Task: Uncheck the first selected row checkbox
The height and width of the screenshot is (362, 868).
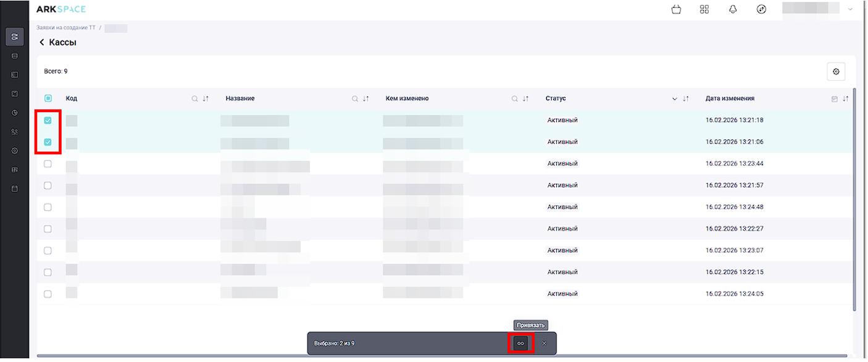Action: click(x=48, y=120)
